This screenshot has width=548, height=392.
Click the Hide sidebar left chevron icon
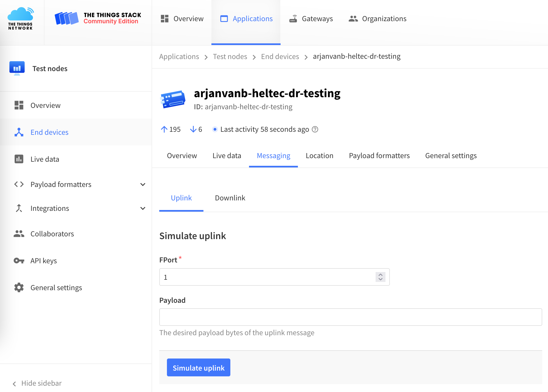click(x=14, y=383)
